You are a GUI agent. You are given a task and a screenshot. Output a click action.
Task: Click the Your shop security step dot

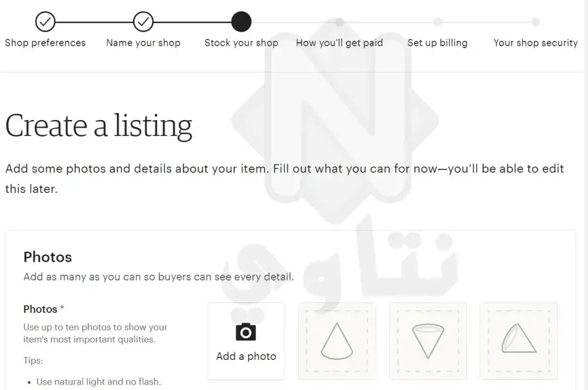[x=536, y=22]
